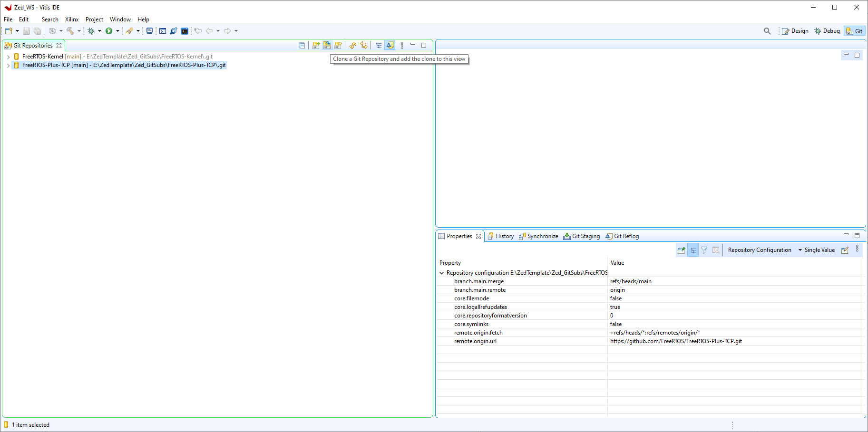
Task: Click the Clone a Git Repository icon
Action: [327, 45]
